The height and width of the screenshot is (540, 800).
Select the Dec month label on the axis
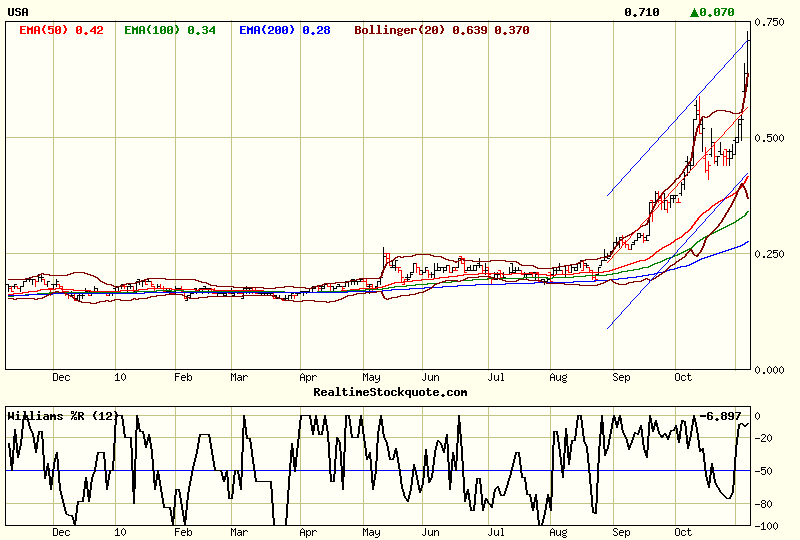coord(61,378)
